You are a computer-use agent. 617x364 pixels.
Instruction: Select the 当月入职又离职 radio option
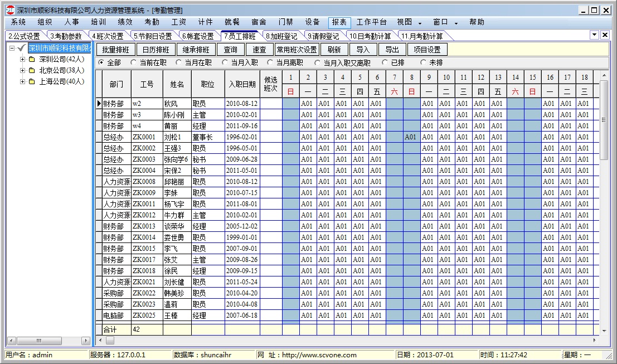pos(318,62)
